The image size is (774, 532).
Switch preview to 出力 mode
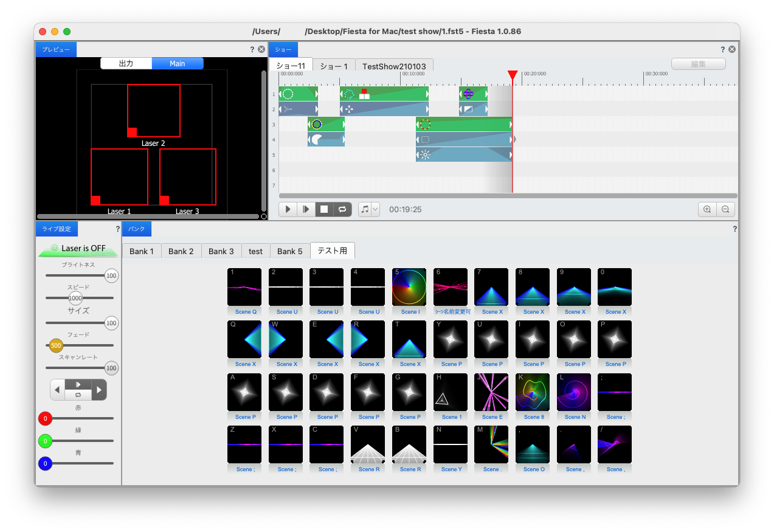pos(126,63)
